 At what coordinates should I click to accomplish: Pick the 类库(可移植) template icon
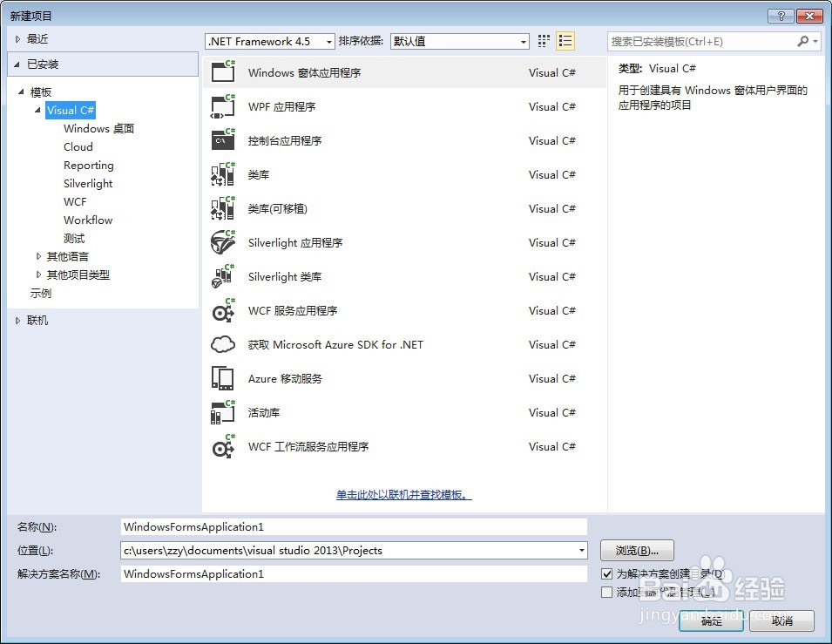click(x=223, y=208)
